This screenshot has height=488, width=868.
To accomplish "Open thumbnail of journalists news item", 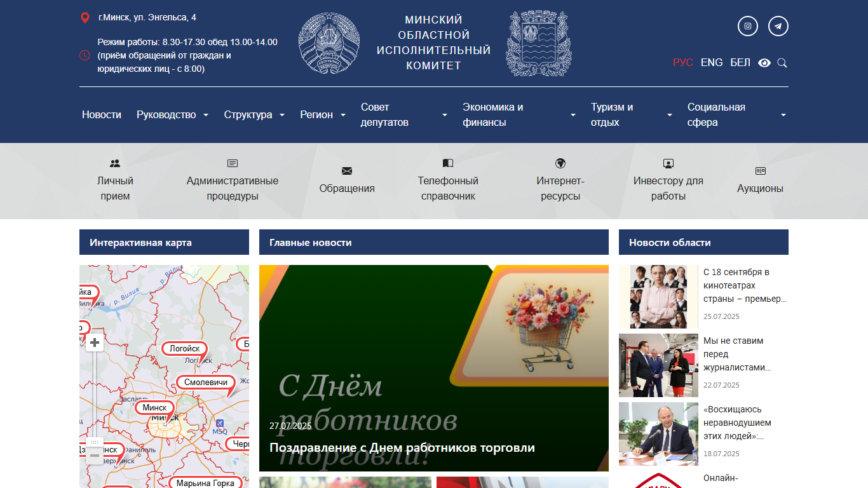I will tap(658, 365).
